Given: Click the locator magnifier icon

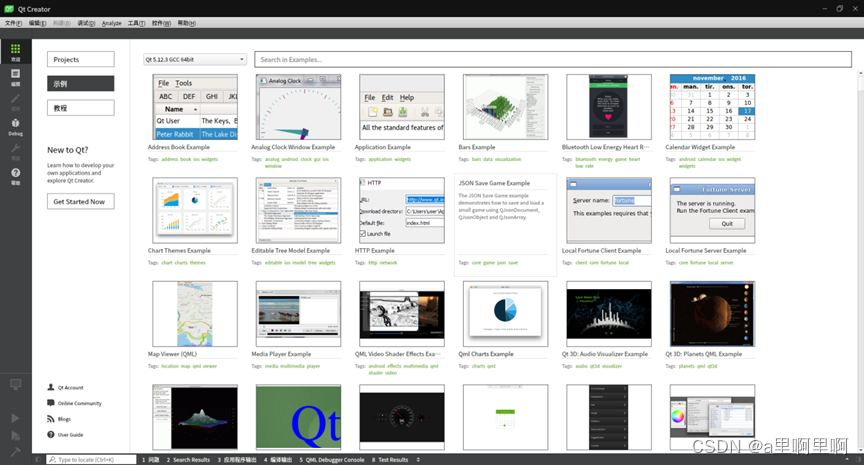Looking at the screenshot, I should click(x=52, y=459).
